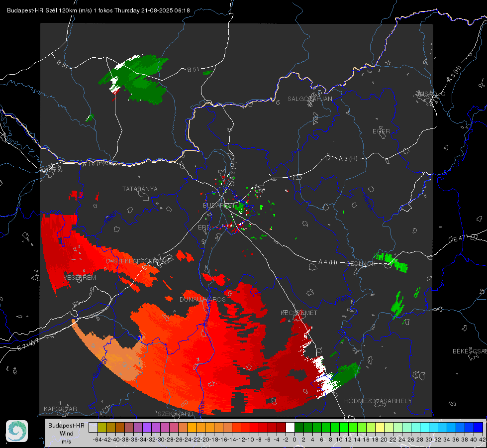Click the -64 value on the wind scale
Viewport: 487px width, 448px height.
click(x=97, y=440)
